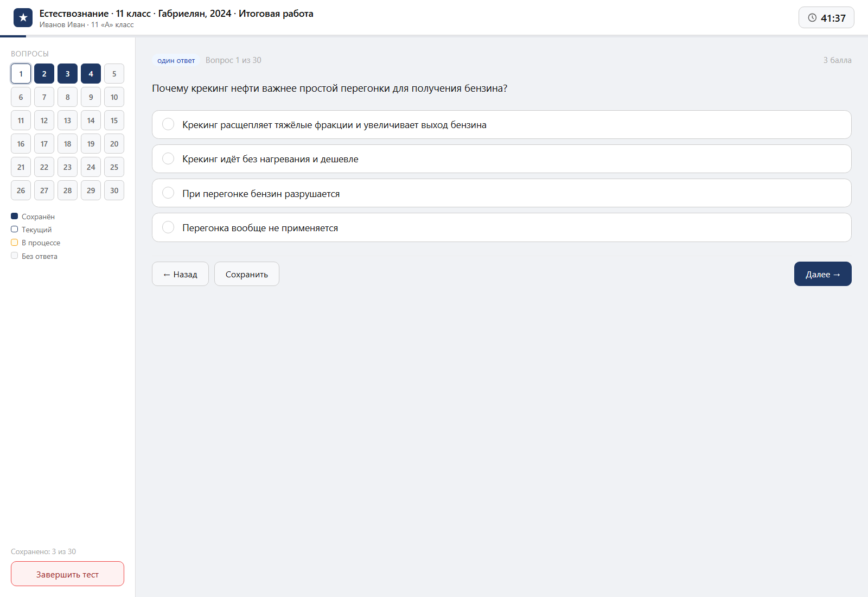The image size is (868, 597).
Task: Navigate to question 18
Action: 67,144
